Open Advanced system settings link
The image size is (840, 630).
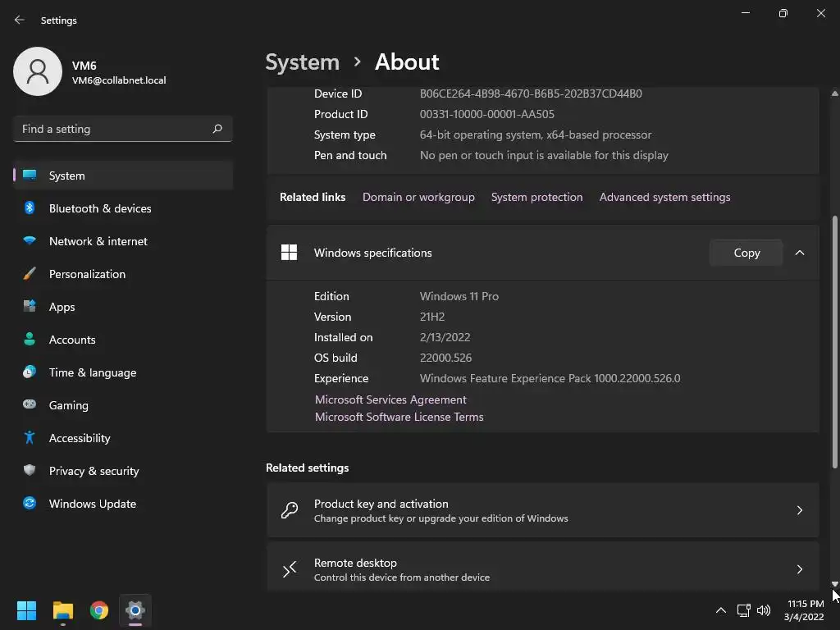point(664,197)
